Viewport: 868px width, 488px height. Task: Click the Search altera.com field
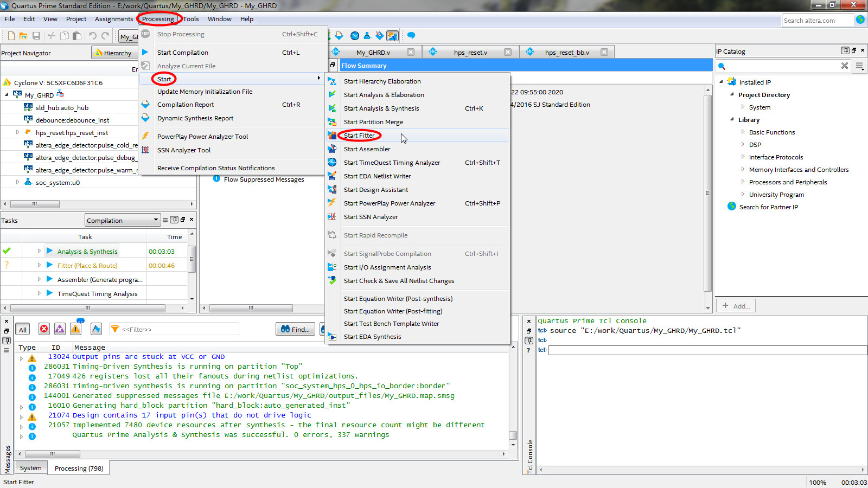click(x=818, y=20)
